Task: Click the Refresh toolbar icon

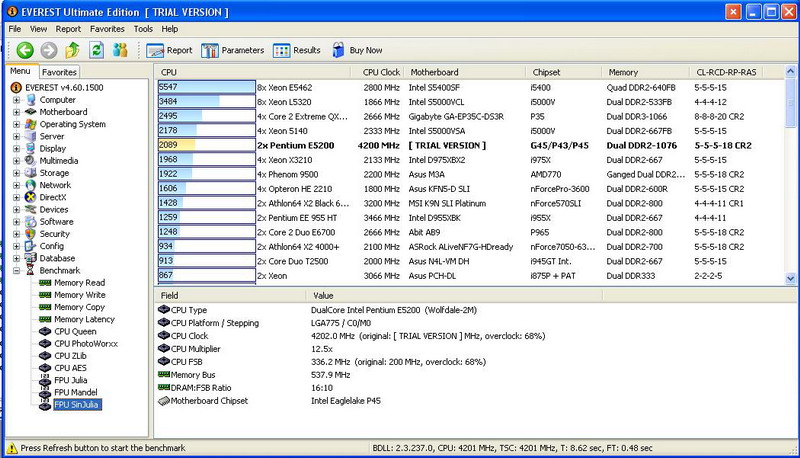Action: (x=96, y=50)
